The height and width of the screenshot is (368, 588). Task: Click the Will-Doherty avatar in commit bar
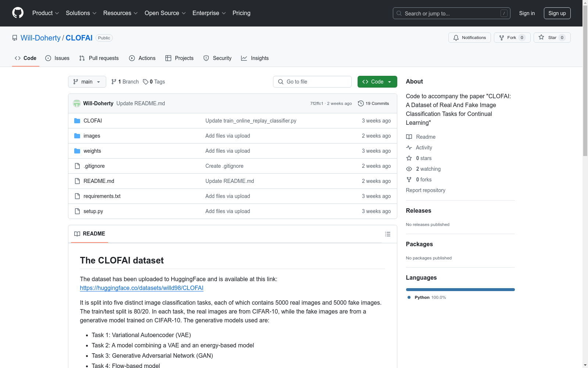77,103
